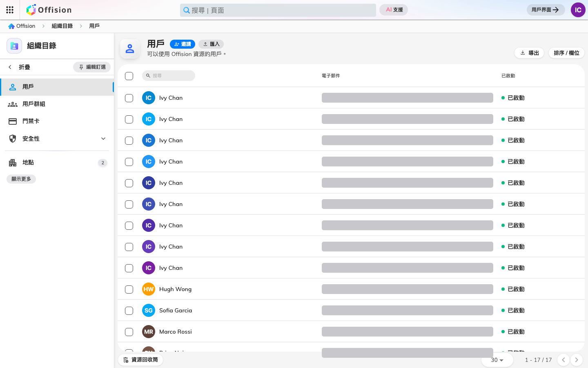Toggle the select-all checkbox in table header
Viewport: 588px width, 368px height.
pyautogui.click(x=129, y=76)
